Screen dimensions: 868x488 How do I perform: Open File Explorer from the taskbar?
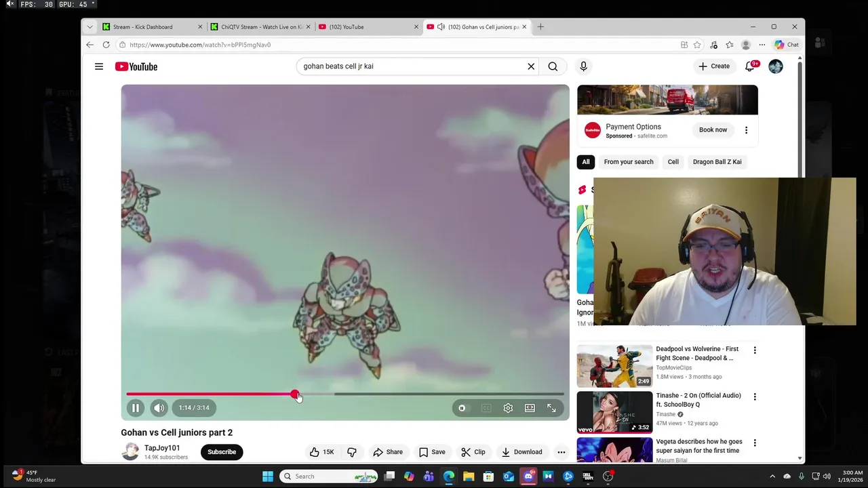tap(469, 476)
